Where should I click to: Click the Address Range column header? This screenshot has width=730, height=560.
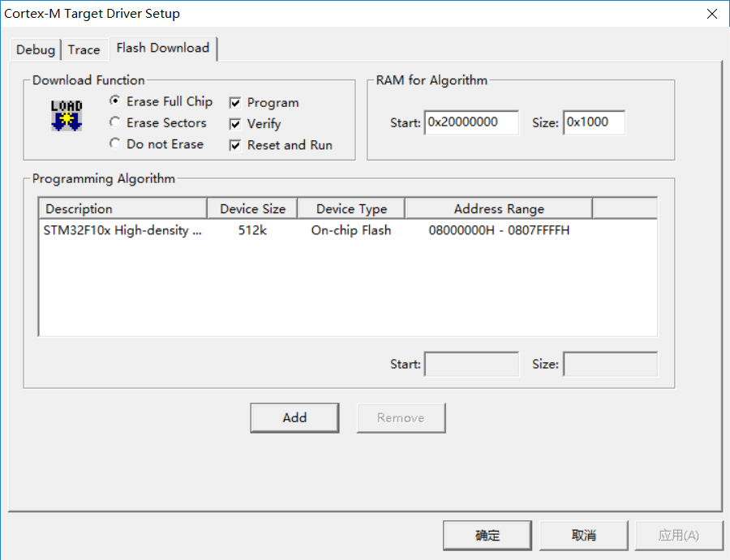[x=498, y=208]
